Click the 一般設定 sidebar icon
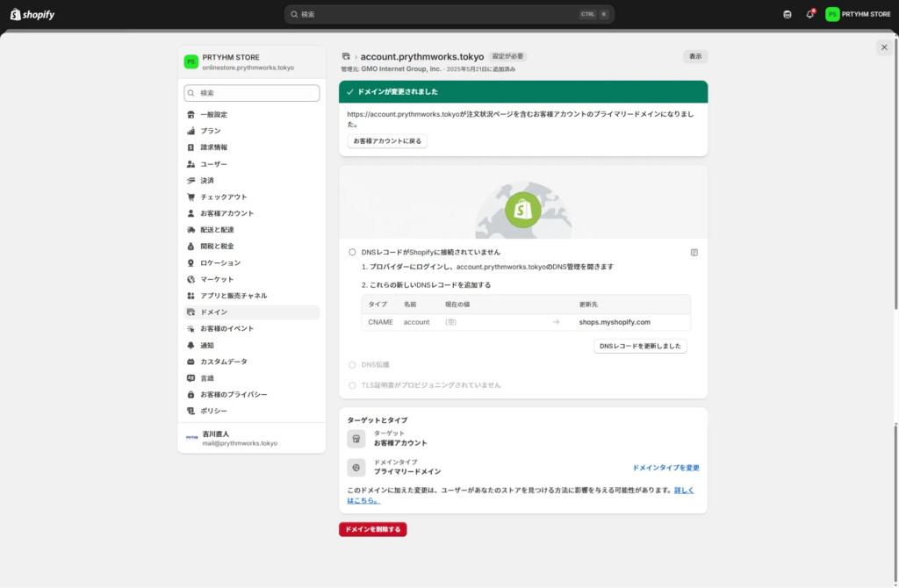This screenshot has height=588, width=899. tap(191, 115)
